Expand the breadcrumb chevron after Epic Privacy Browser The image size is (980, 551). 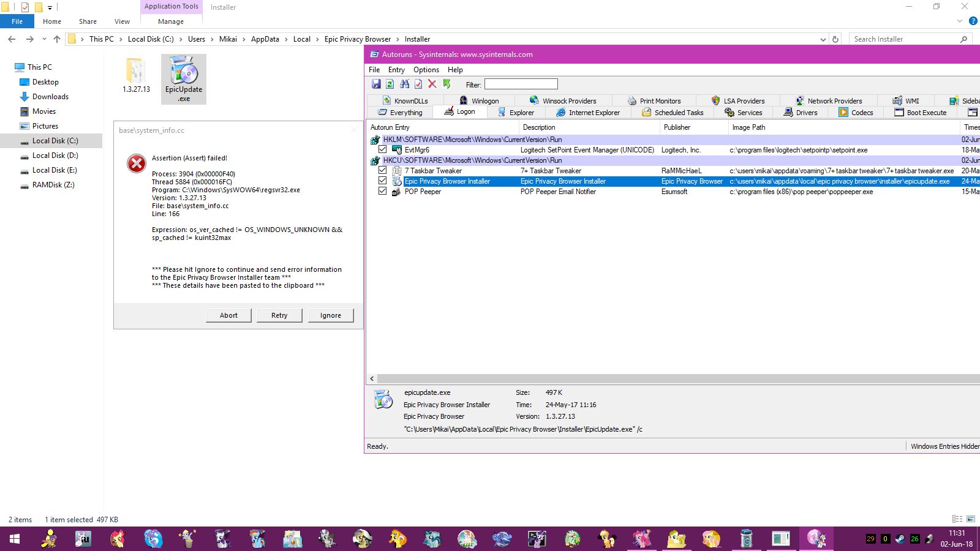pyautogui.click(x=398, y=39)
